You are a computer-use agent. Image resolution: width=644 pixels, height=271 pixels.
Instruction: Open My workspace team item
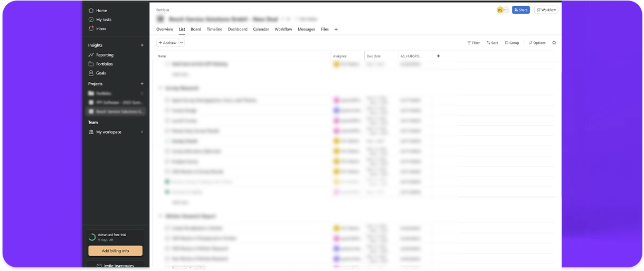(x=109, y=132)
